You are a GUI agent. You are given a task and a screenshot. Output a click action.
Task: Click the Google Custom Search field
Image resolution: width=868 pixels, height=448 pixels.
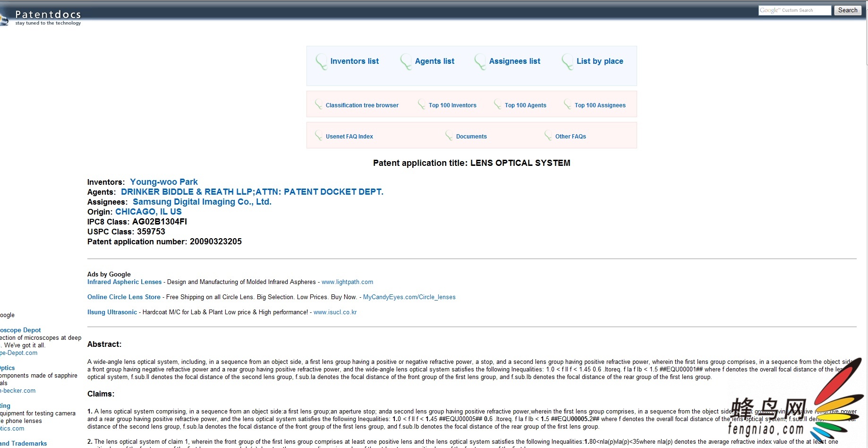pos(795,10)
